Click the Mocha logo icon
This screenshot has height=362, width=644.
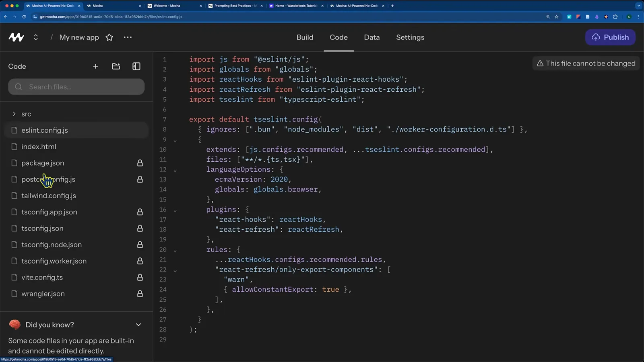pos(16,37)
